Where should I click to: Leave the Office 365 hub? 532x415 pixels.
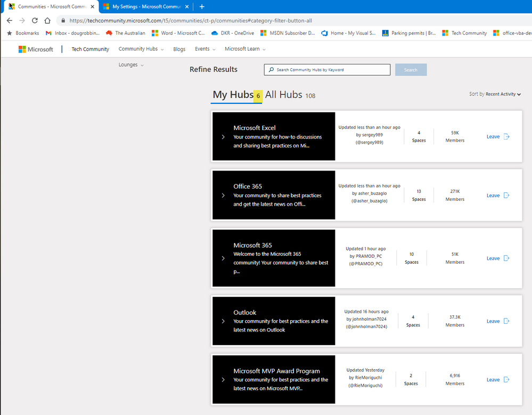[x=498, y=195]
